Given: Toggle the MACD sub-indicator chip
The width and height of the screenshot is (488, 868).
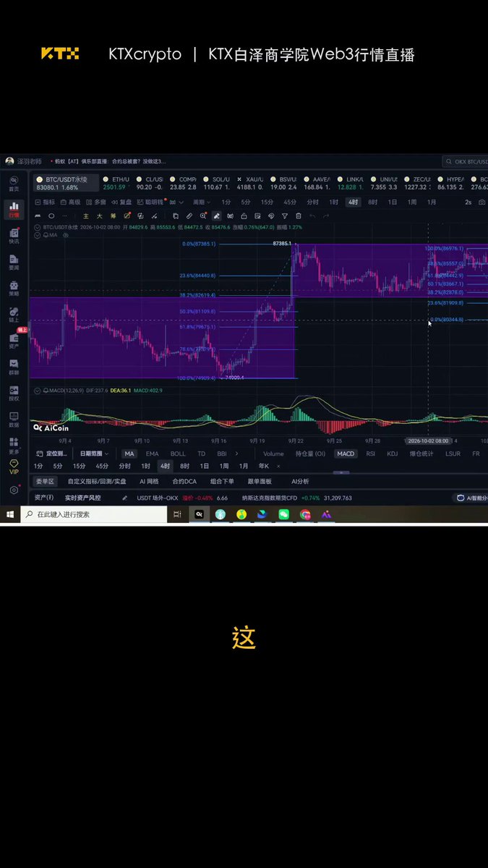Looking at the screenshot, I should (x=346, y=454).
